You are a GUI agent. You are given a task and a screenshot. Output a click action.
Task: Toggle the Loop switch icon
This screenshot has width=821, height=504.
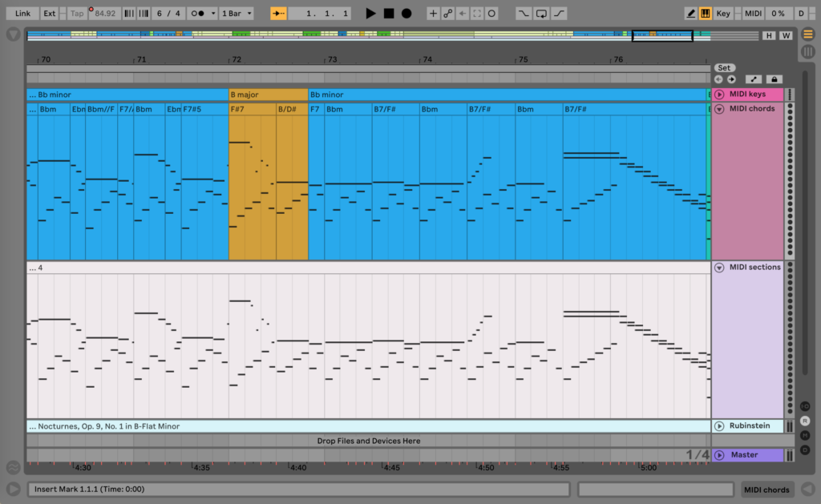[x=541, y=13]
